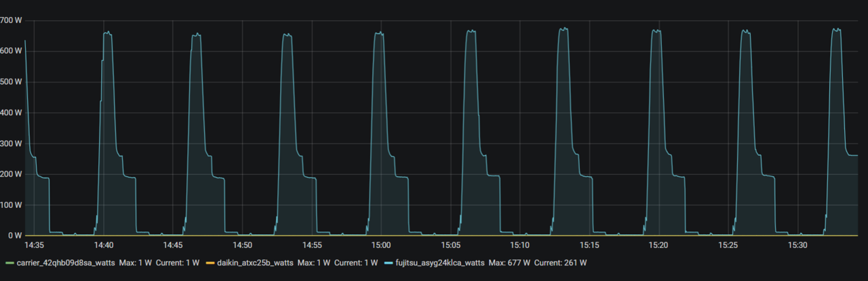Click the fujitsu 'Max: 677 W' legend value

(509, 262)
